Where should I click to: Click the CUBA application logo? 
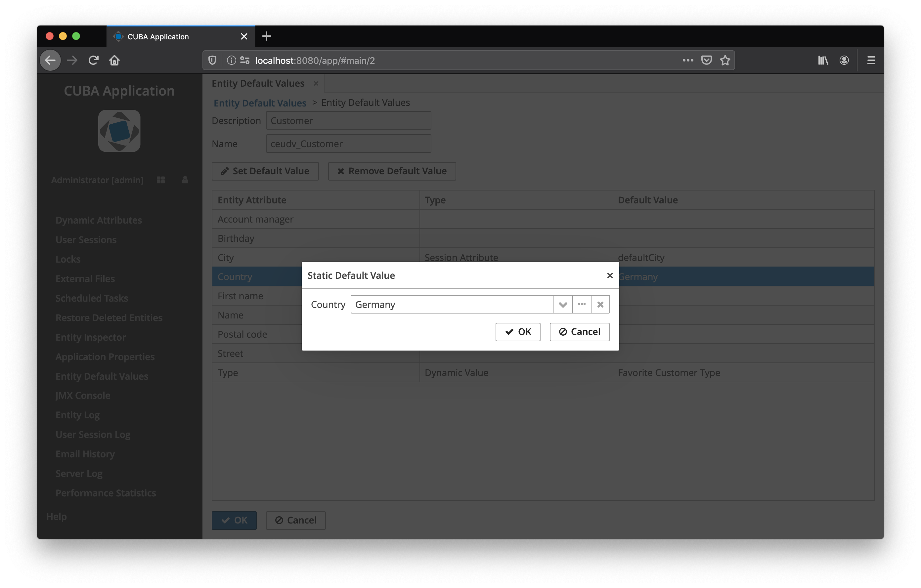click(x=119, y=131)
